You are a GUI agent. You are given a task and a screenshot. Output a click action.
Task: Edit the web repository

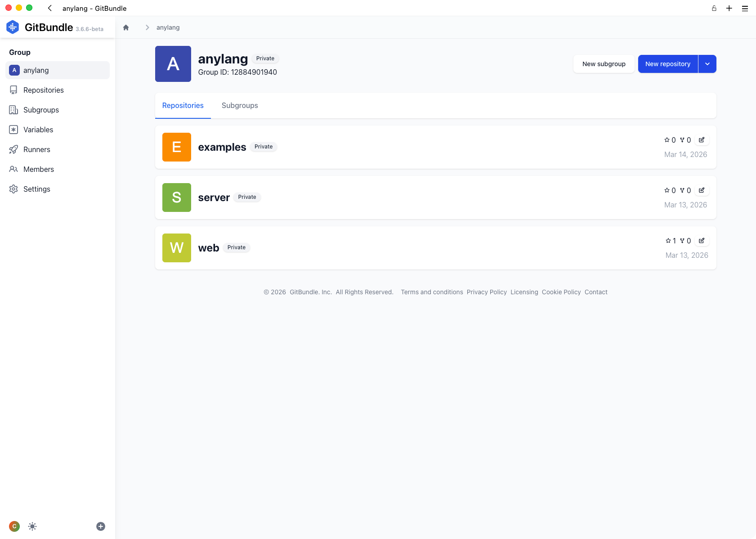pos(702,241)
